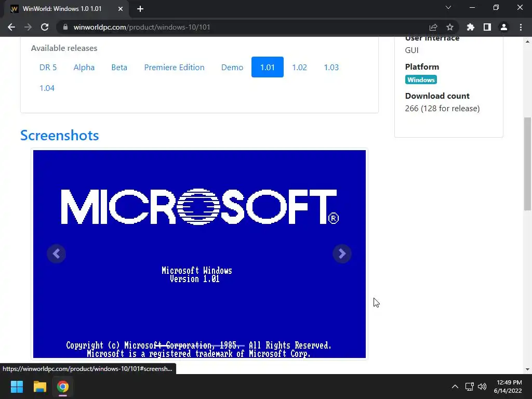Click the page vertical scrollbar thumb

coord(527,164)
